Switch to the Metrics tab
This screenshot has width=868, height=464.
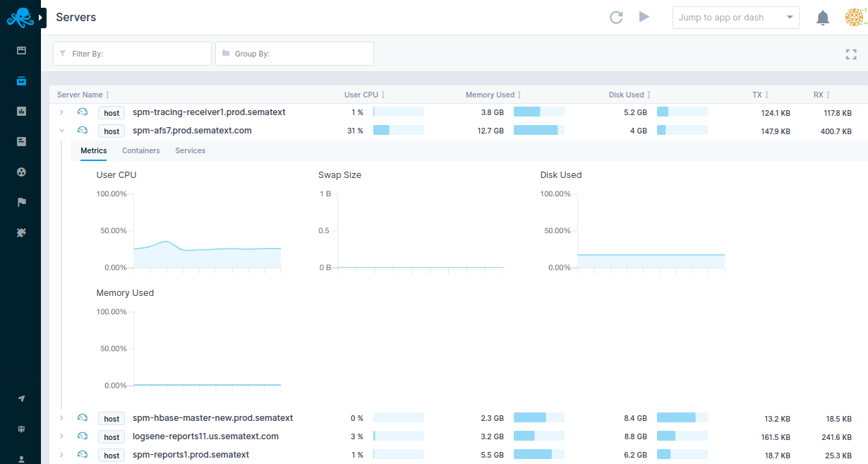[94, 150]
